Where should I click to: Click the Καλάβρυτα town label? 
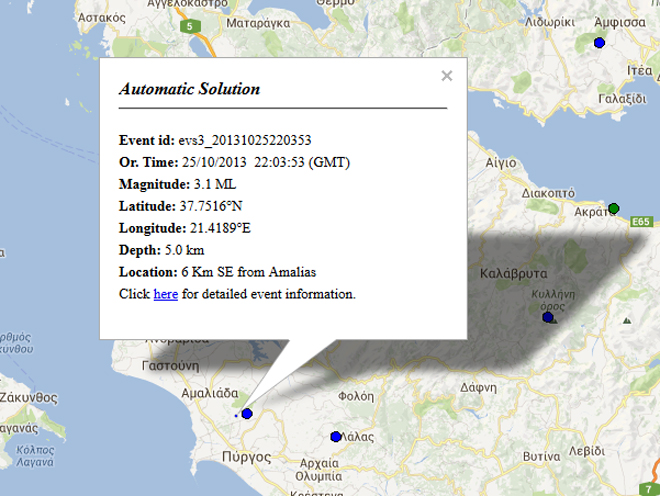tap(512, 272)
